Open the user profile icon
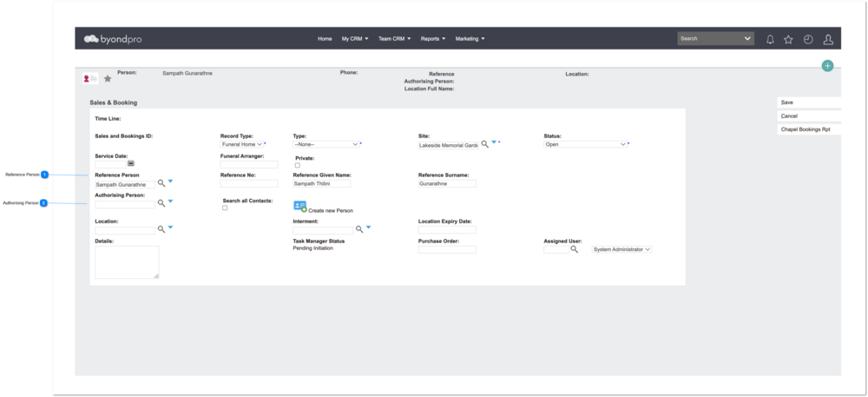Screen dimensions: 868x397 [x=828, y=39]
